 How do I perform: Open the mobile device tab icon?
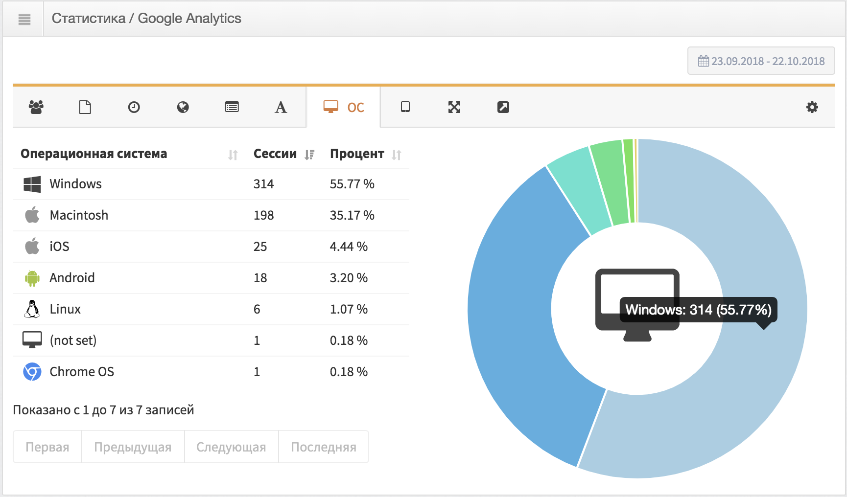pyautogui.click(x=405, y=107)
